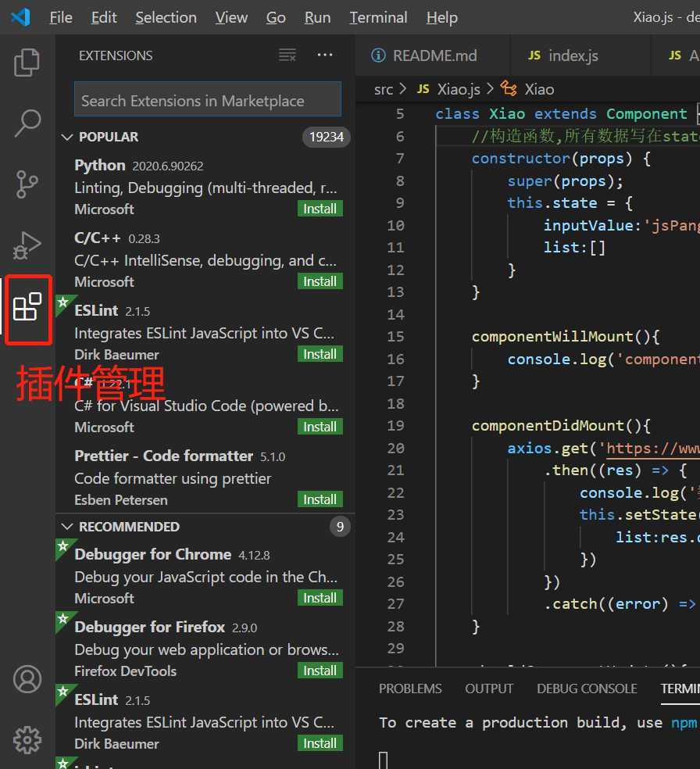
Task: Clear extensions search results icon
Action: 287,55
